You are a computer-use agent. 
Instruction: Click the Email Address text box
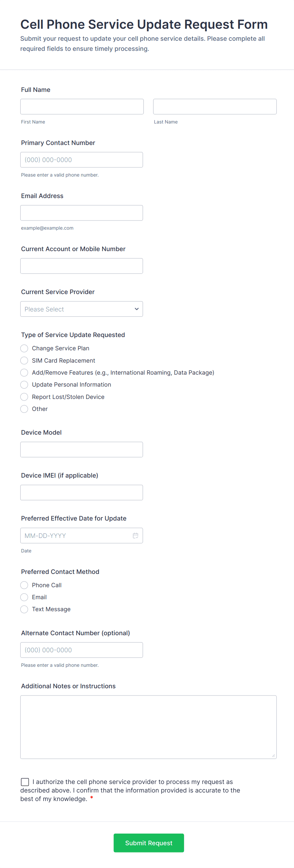[82, 213]
